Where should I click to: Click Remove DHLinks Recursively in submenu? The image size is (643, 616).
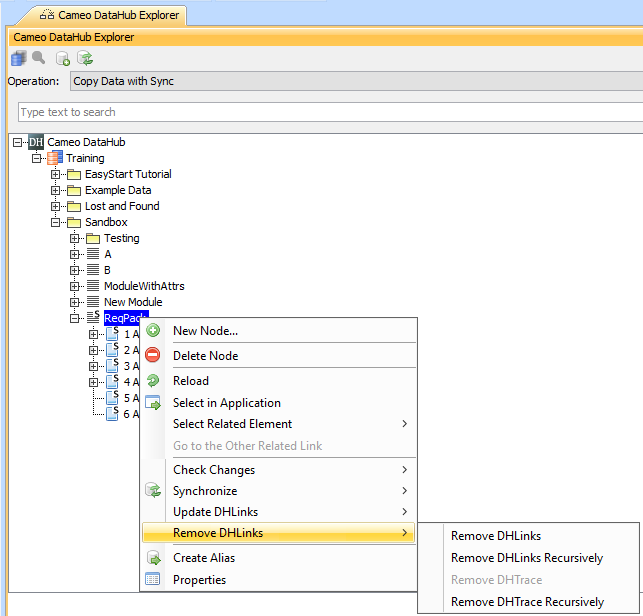tap(527, 558)
